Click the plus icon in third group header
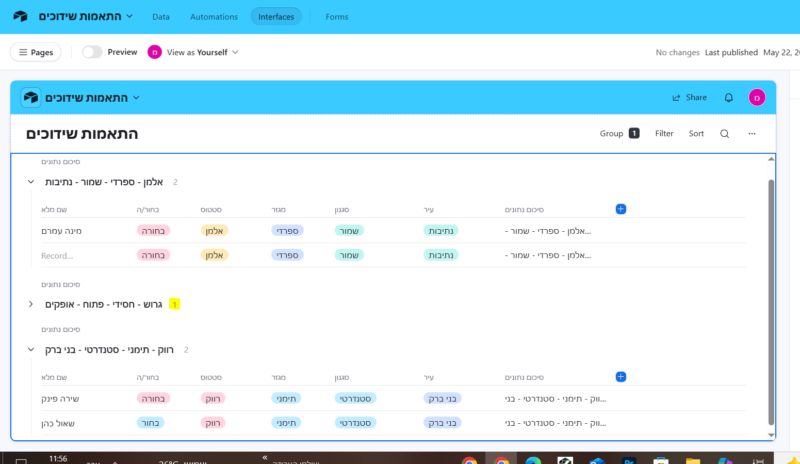 point(620,376)
